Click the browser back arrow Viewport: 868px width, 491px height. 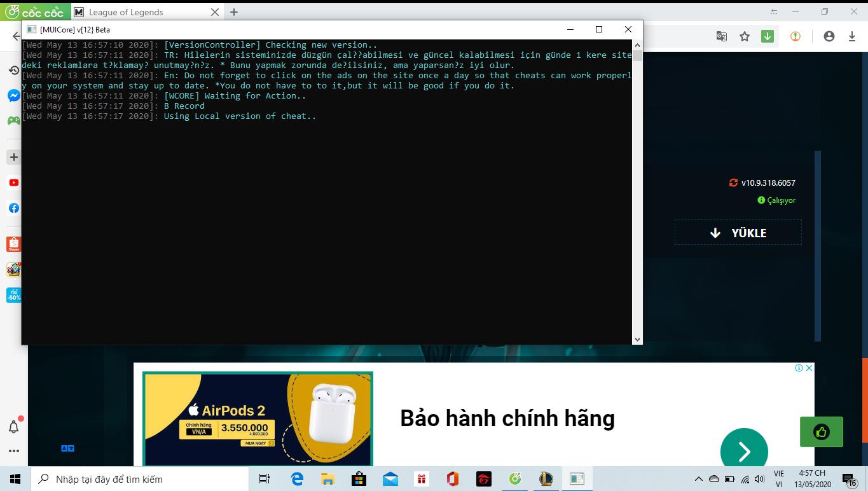coord(17,36)
